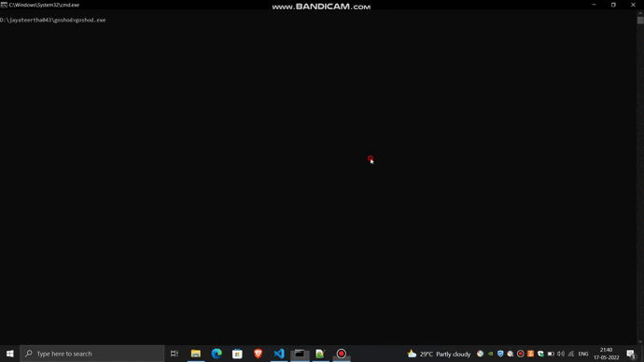Check the battery status icon
Viewport: 644px width, 362px height.
[551, 354]
